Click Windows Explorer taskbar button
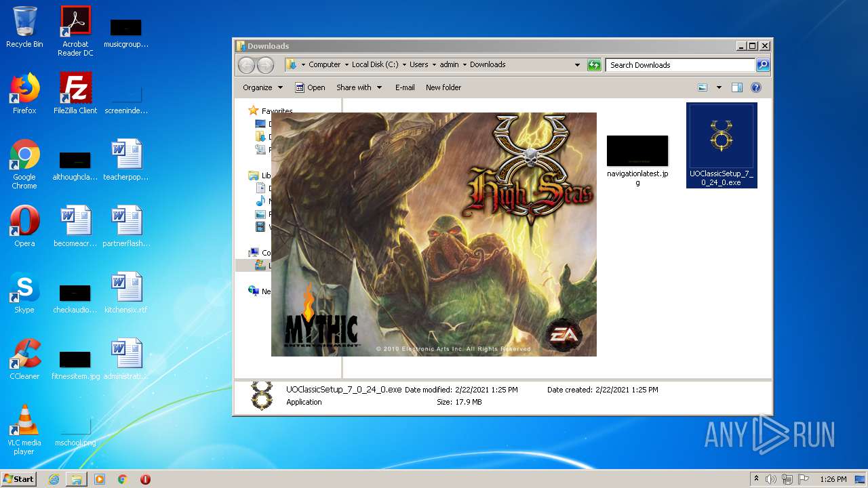 coord(77,479)
